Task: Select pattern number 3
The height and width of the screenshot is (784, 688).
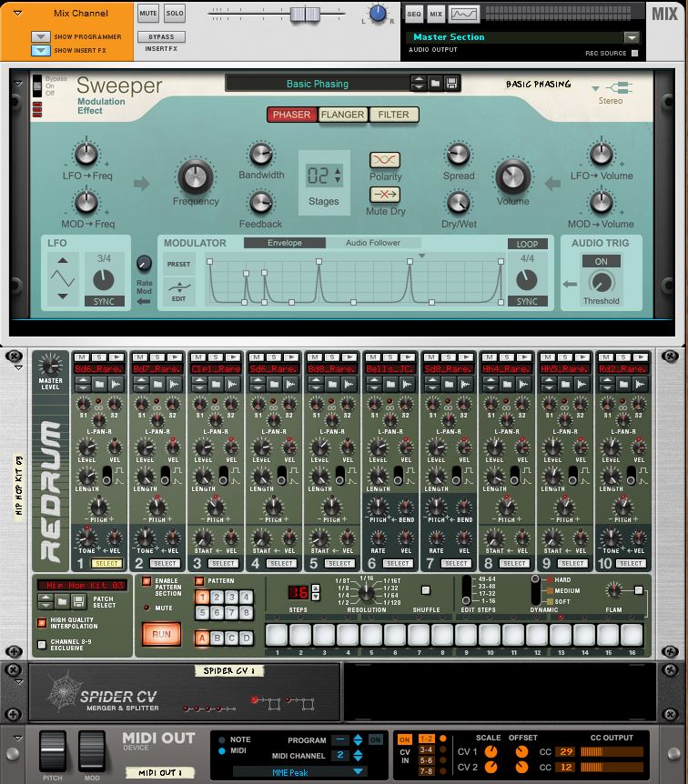Action: click(x=232, y=597)
